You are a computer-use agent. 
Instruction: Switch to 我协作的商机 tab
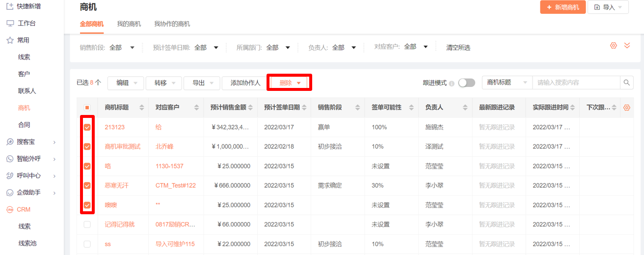click(x=172, y=24)
